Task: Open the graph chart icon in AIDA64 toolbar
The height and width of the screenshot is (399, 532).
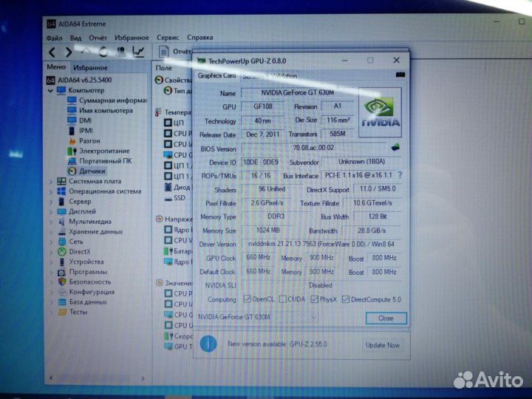Action: [x=138, y=52]
